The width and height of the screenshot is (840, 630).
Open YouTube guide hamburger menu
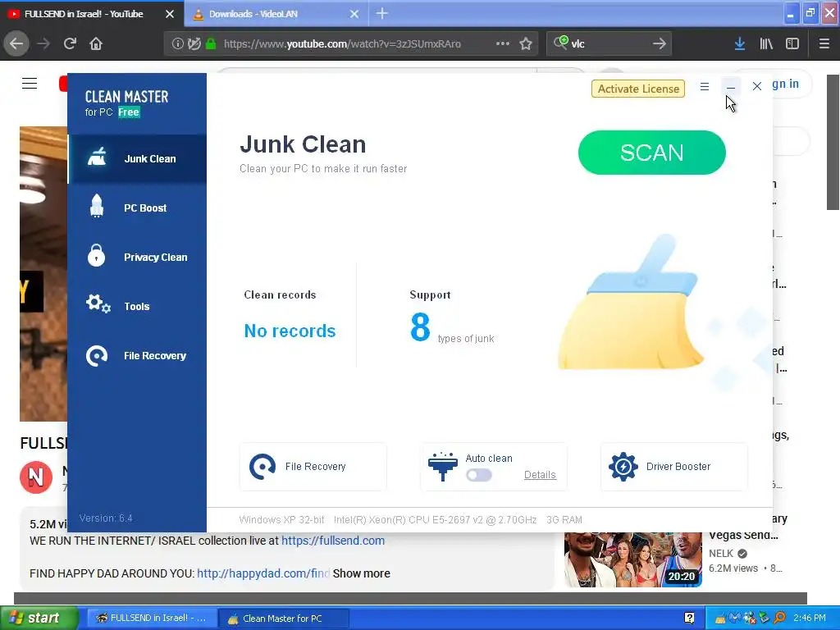(30, 83)
